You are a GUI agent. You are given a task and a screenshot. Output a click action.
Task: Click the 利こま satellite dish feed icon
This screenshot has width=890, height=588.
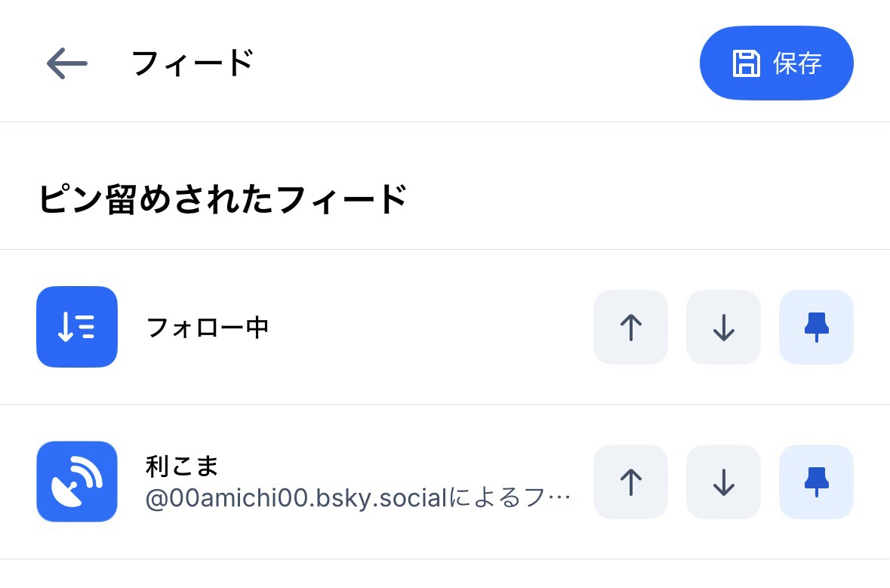pyautogui.click(x=77, y=482)
